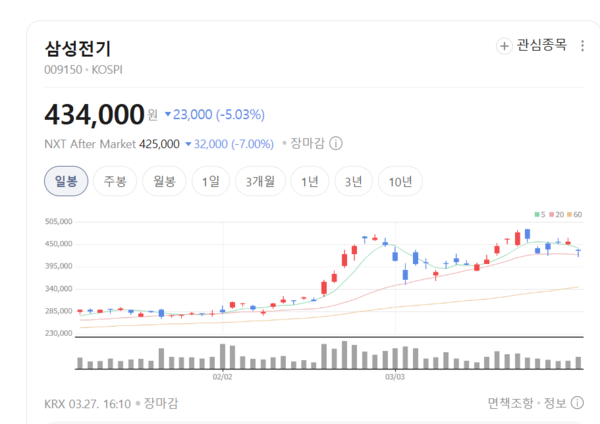This screenshot has height=424, width=600.
Task: Show the 1년 chart range
Action: tap(310, 181)
